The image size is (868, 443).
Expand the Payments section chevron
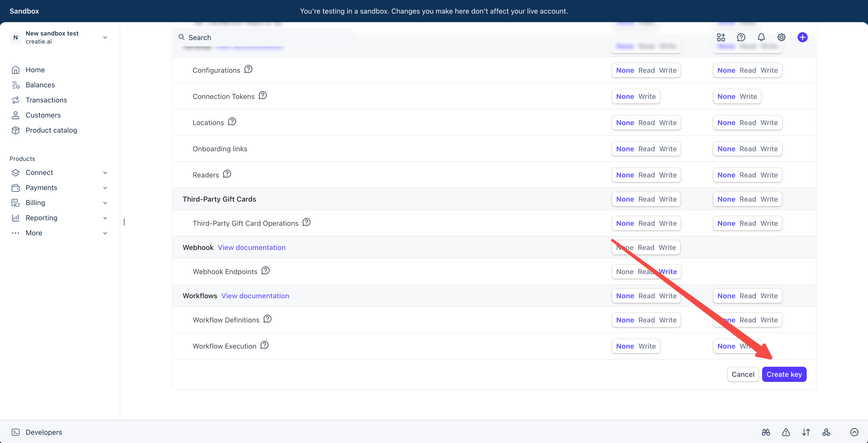pos(105,188)
